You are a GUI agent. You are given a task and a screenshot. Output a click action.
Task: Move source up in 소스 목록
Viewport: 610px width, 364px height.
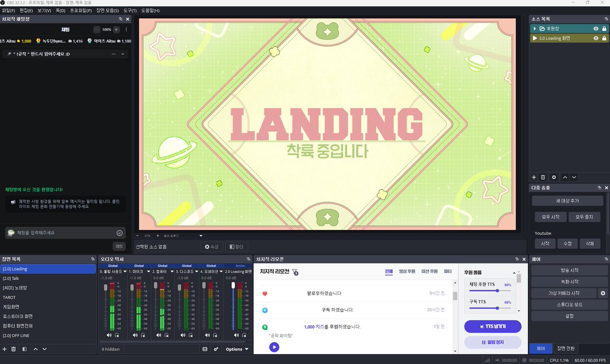click(x=565, y=177)
